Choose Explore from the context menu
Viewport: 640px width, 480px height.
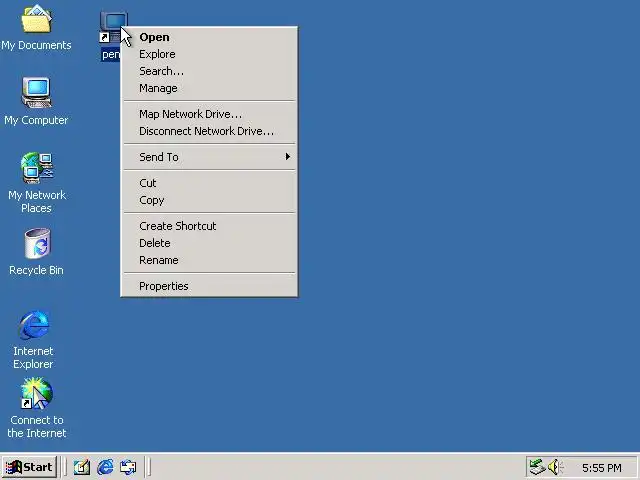tap(209, 54)
